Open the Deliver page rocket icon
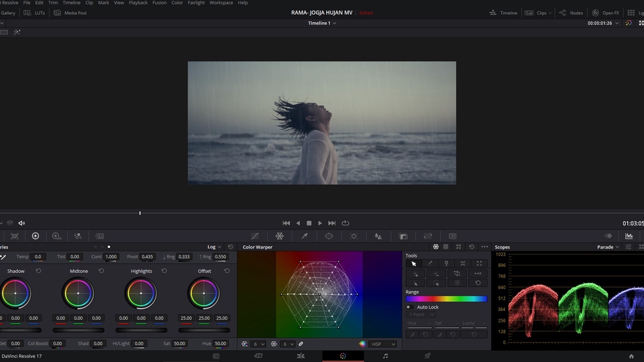The width and height of the screenshot is (644, 362). pos(427,356)
